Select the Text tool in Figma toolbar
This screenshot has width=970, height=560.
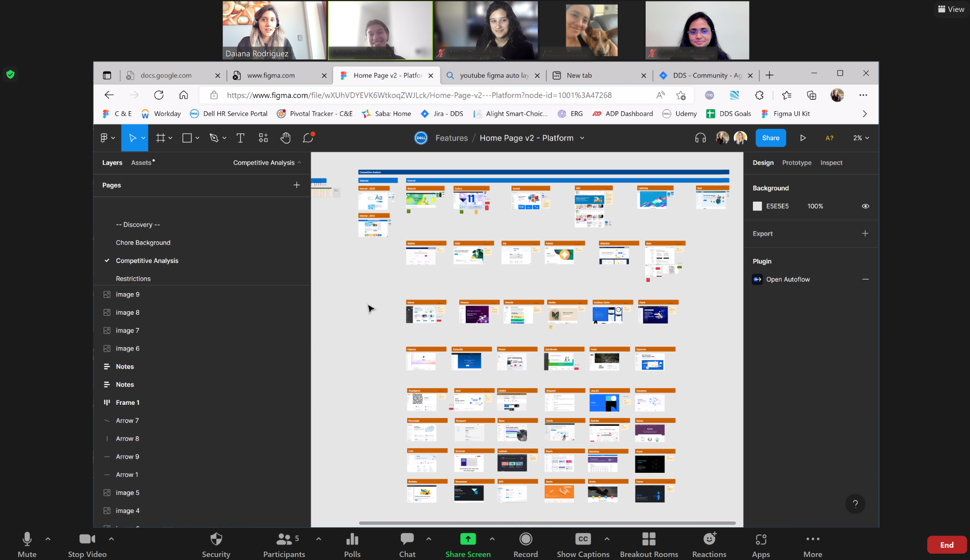(x=240, y=138)
